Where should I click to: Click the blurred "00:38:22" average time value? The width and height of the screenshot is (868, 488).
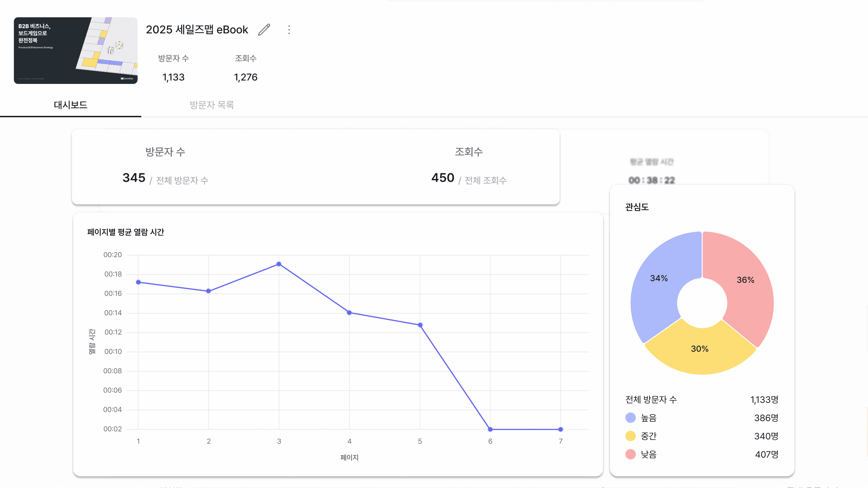652,181
